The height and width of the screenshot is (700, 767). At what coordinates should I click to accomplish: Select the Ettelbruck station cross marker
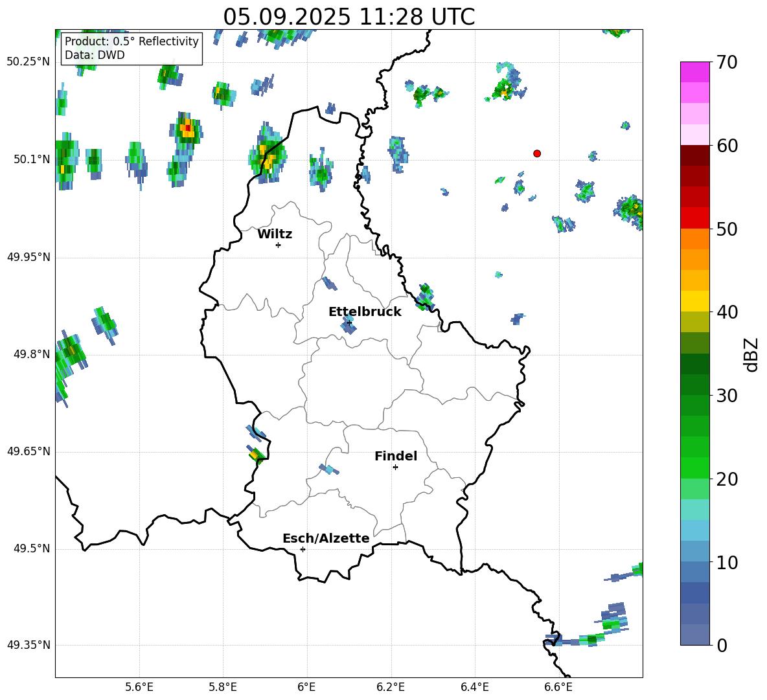[349, 322]
